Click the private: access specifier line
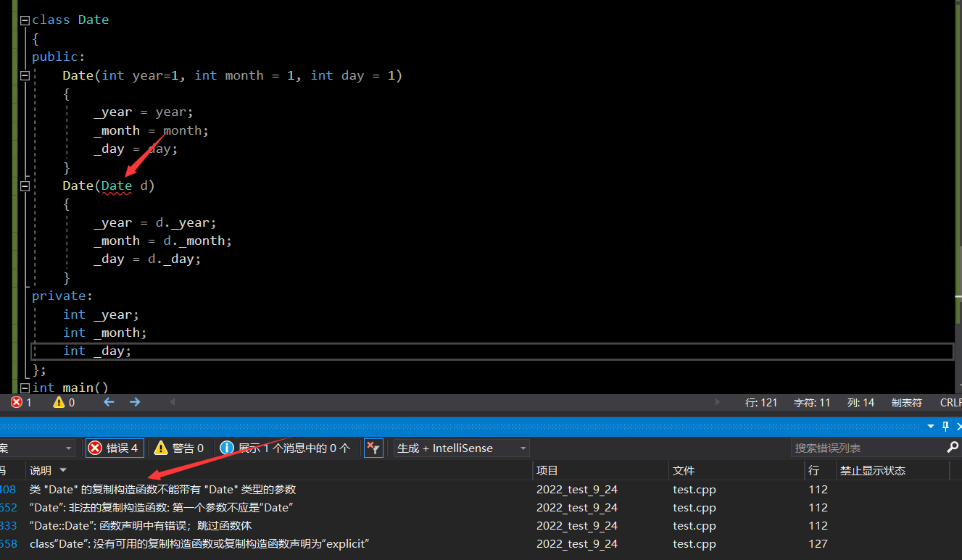962x560 pixels. (x=62, y=296)
